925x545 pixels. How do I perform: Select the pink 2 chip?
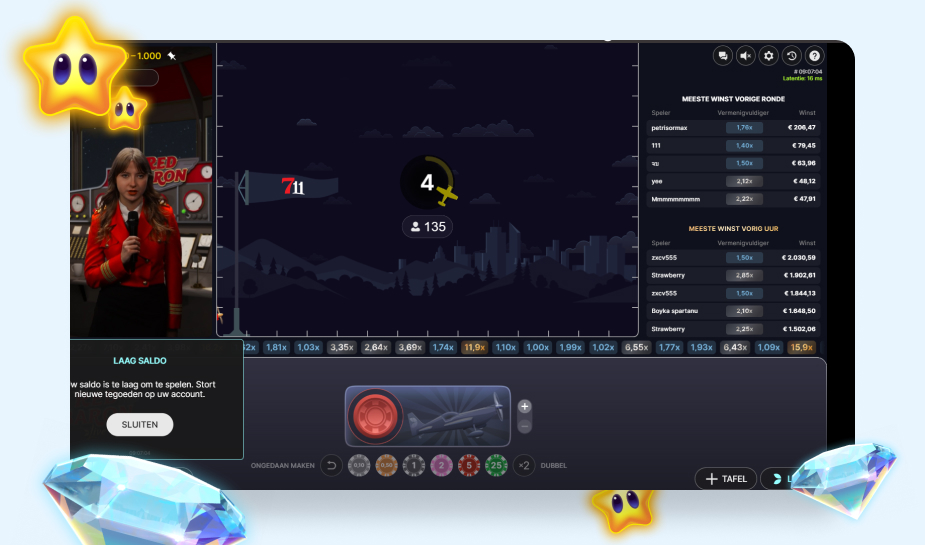click(441, 465)
